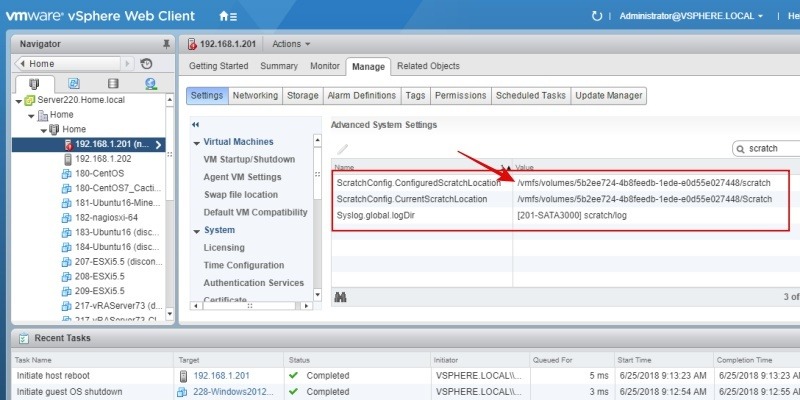Open the Administrator@VSPHERE.LOCAL user dropdown
Viewport: 800px width, 400px height.
tap(691, 16)
